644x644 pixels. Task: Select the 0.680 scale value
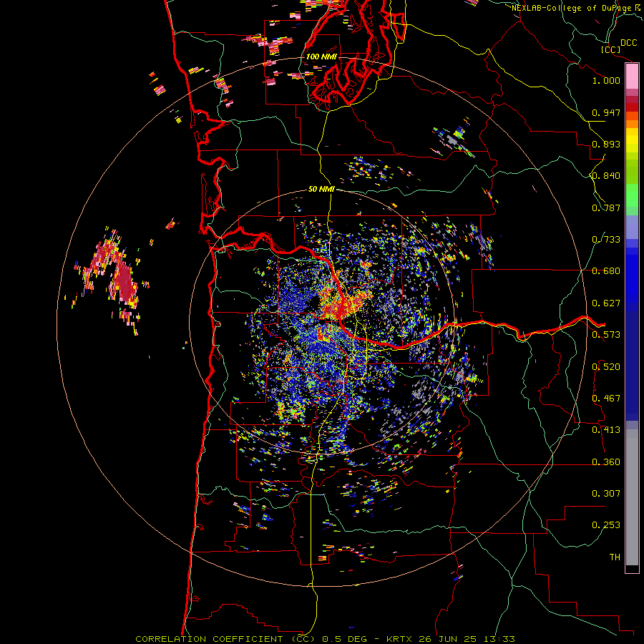(606, 271)
